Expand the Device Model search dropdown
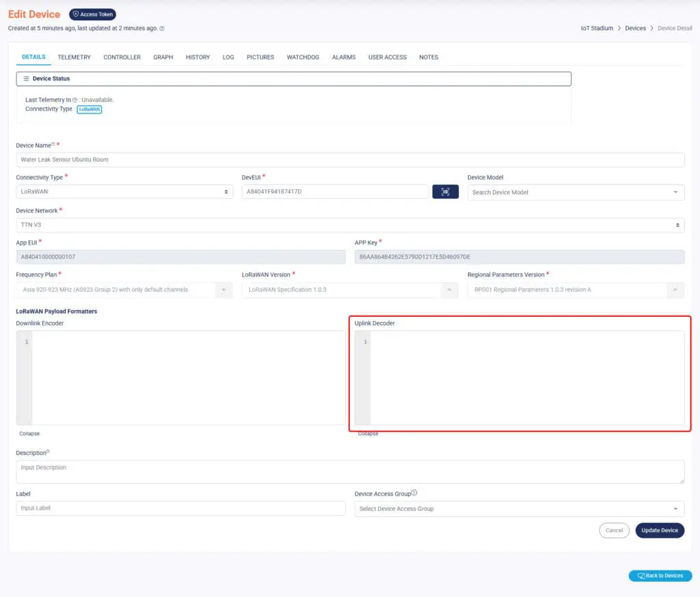 click(576, 193)
